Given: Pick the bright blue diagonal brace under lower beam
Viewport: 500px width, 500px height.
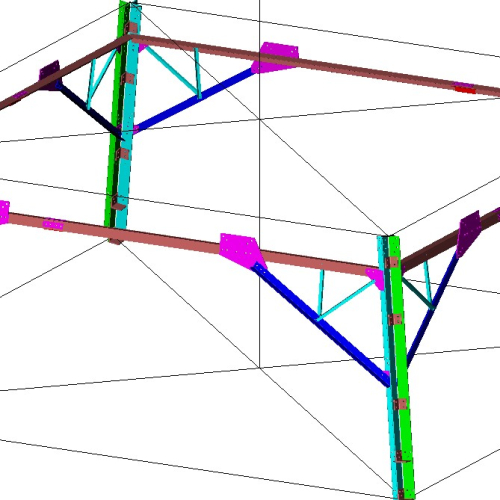Looking at the screenshot, I should point(321,325).
